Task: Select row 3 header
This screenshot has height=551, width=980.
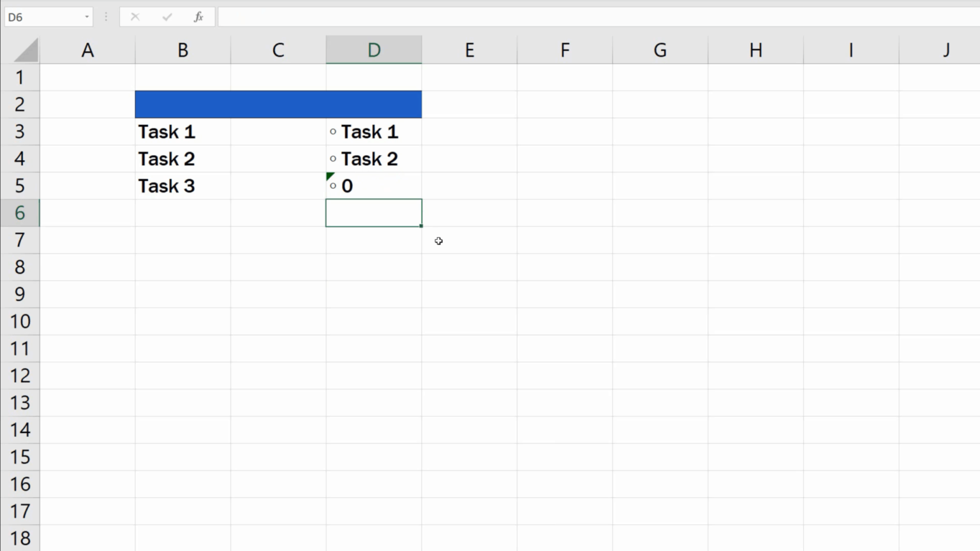Action: 20,131
